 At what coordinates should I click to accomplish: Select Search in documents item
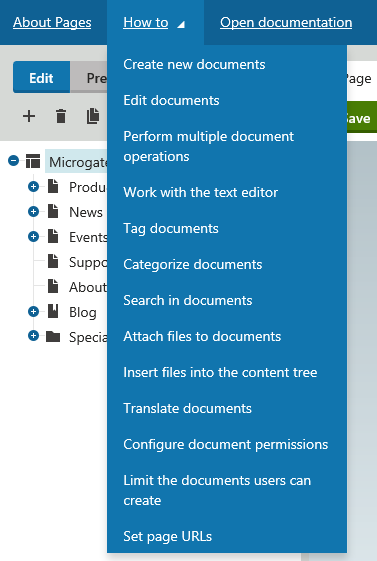pos(188,301)
